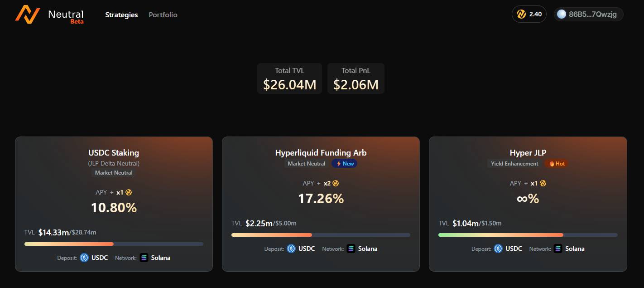The width and height of the screenshot is (644, 288).
Task: Click USDC deposit icon on Hyperliquid card
Action: pyautogui.click(x=291, y=249)
